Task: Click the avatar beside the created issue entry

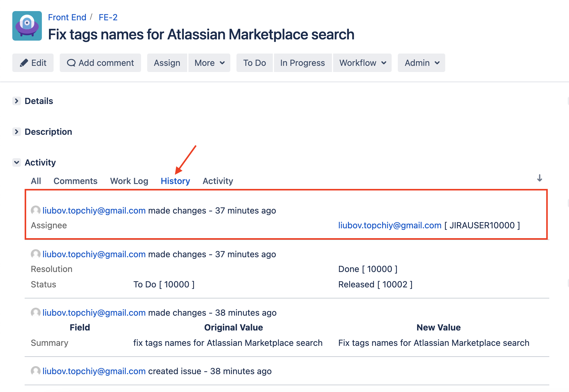Action: (x=36, y=371)
